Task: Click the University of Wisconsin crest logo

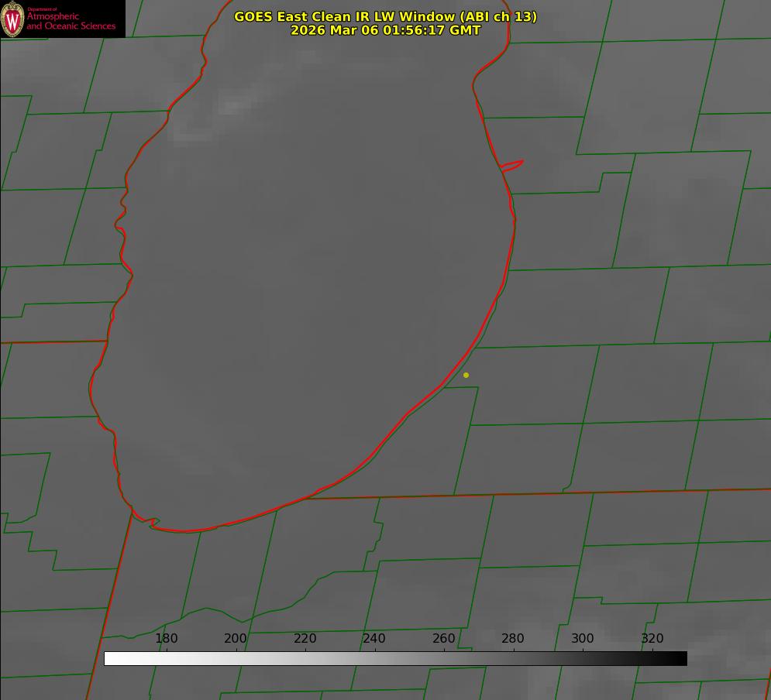Action: (12, 19)
